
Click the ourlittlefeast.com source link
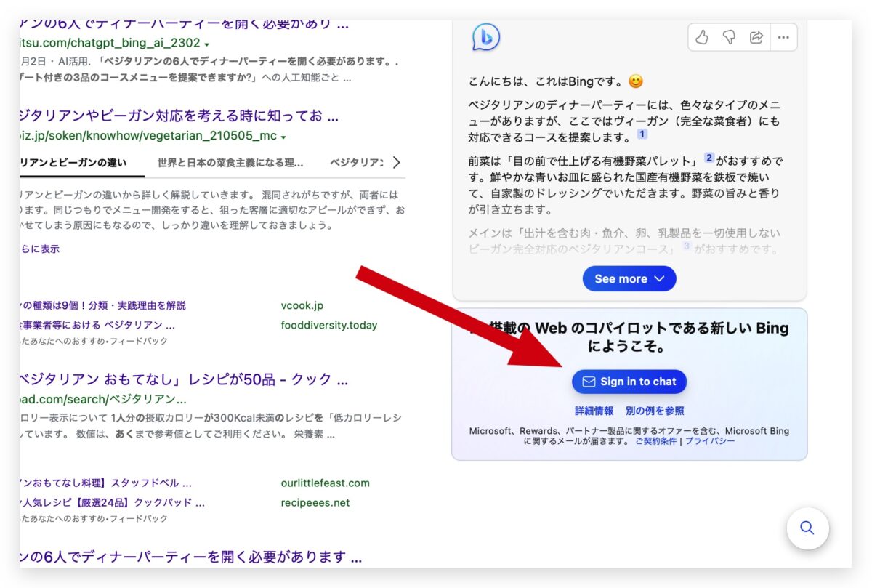pos(326,483)
